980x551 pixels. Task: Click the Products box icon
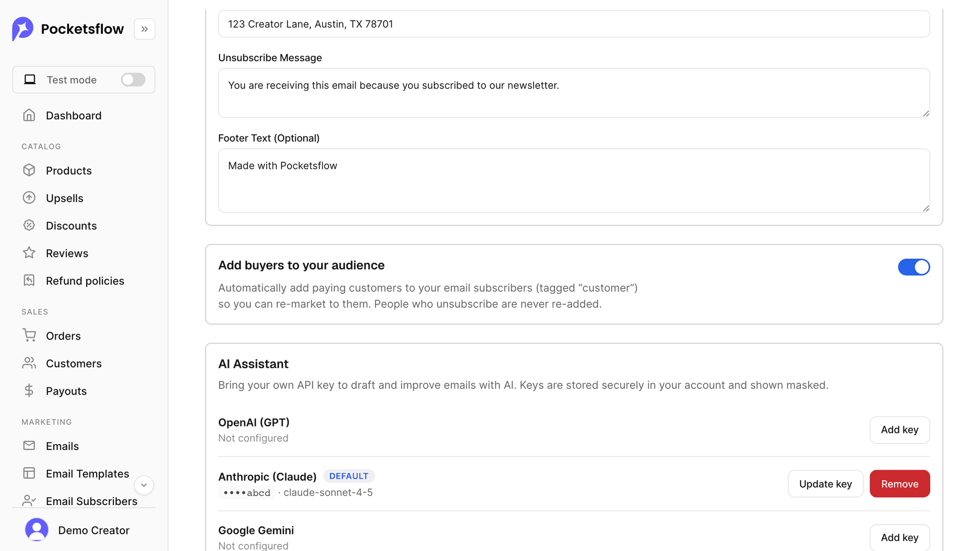[x=29, y=170]
